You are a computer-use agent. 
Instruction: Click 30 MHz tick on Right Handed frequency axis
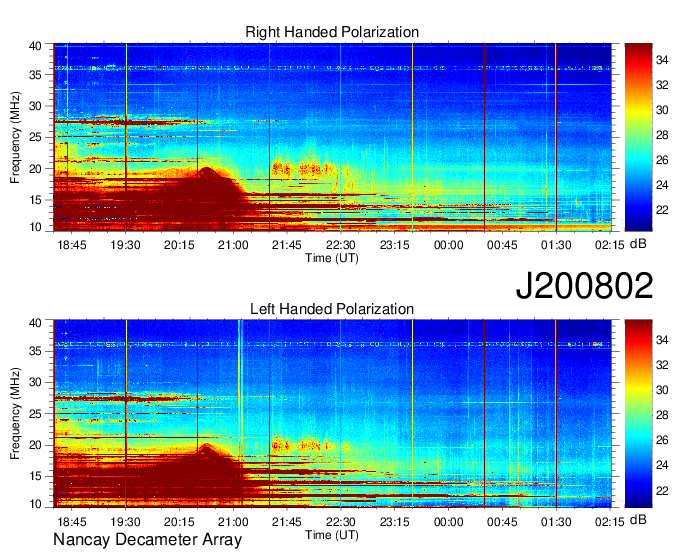[36, 106]
